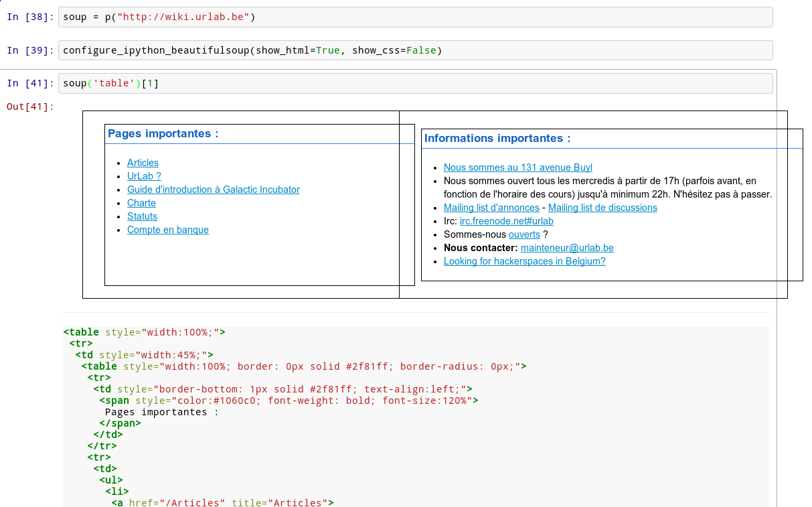Click the td style="width:45%;" HTML line

tap(144, 355)
